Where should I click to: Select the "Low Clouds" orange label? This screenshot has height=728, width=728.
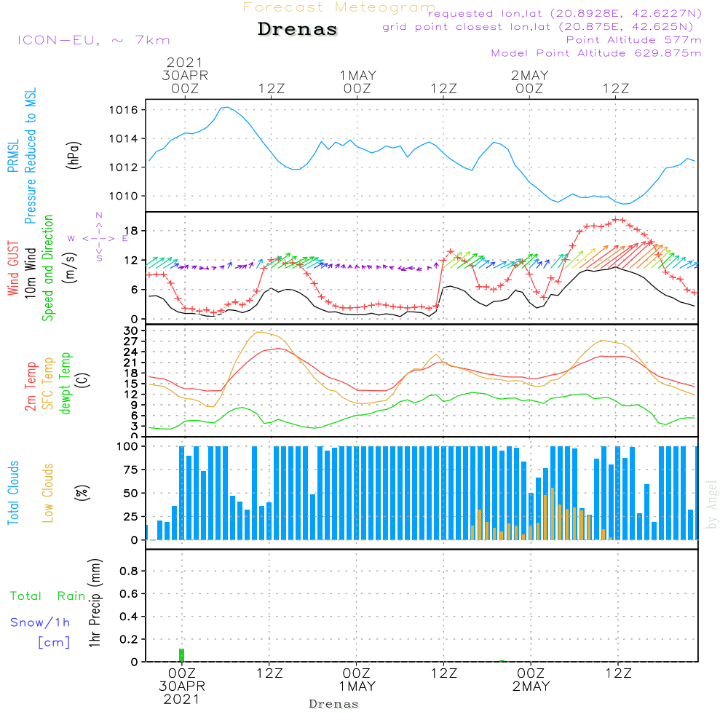click(48, 493)
